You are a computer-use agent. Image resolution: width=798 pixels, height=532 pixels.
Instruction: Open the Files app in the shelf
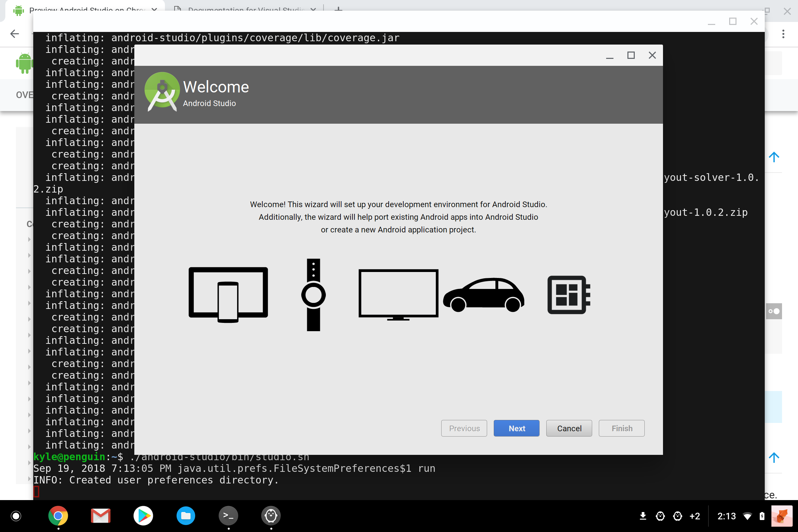[x=186, y=516]
